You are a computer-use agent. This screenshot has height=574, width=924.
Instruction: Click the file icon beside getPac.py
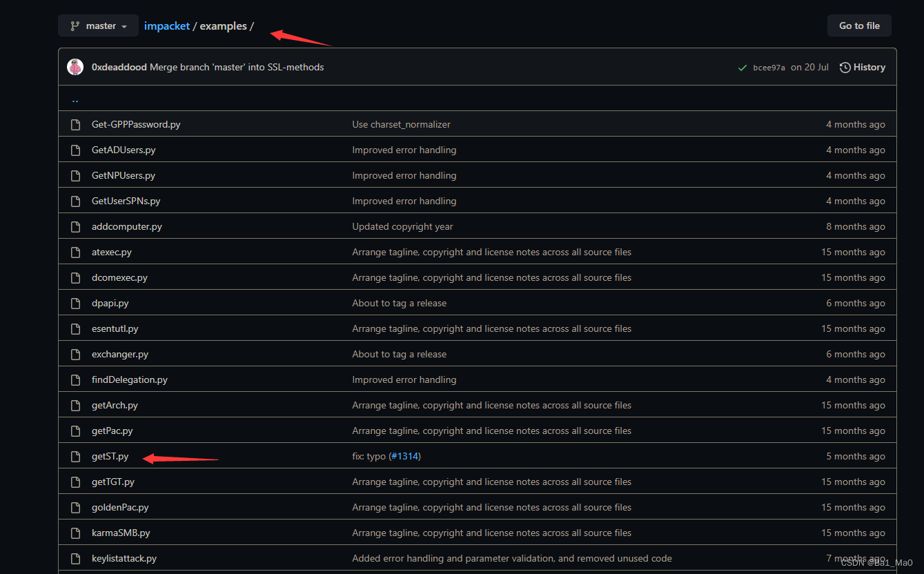pos(76,430)
